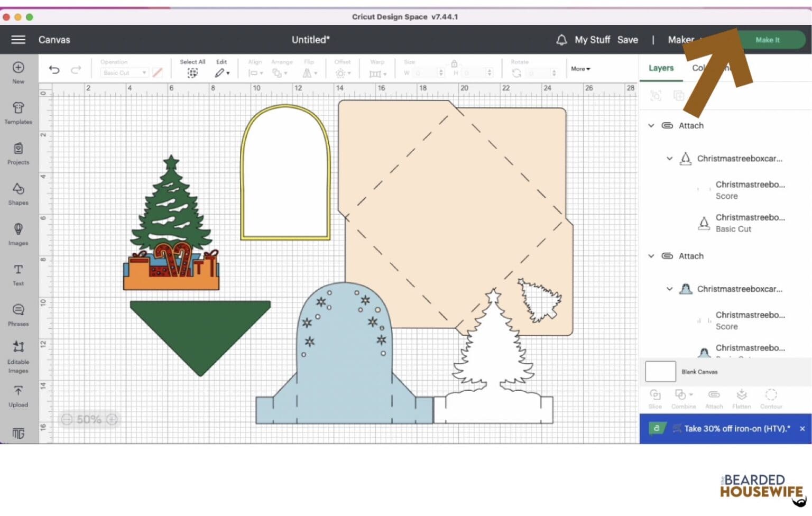Expand the More menu in the toolbar
The width and height of the screenshot is (812, 516).
tap(579, 69)
